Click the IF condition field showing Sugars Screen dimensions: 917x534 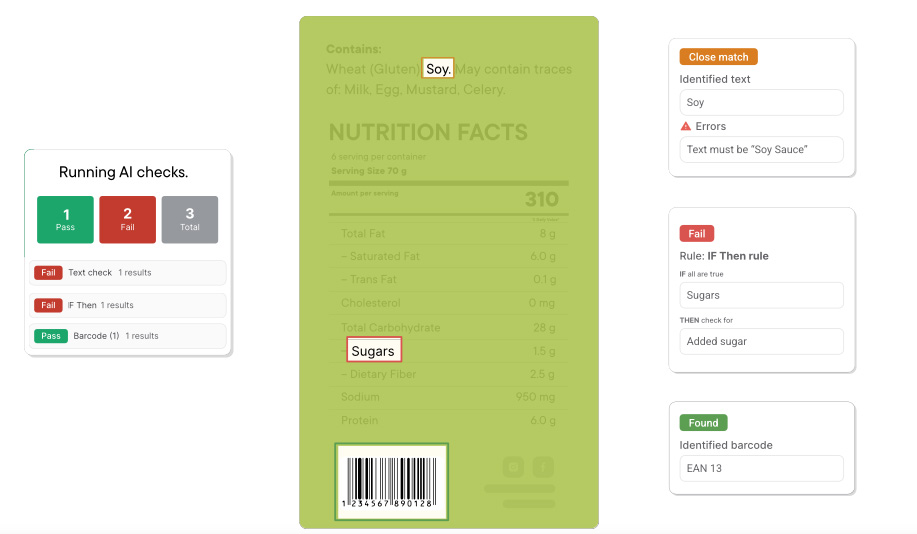click(x=761, y=295)
